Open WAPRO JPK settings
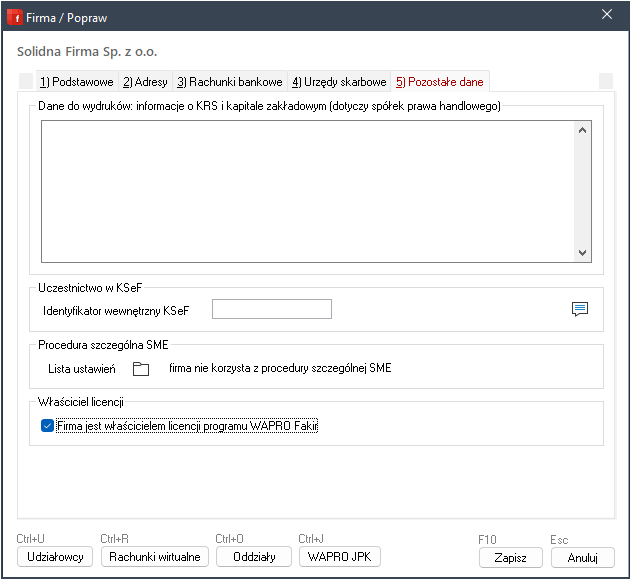This screenshot has height=579, width=631. coord(339,557)
